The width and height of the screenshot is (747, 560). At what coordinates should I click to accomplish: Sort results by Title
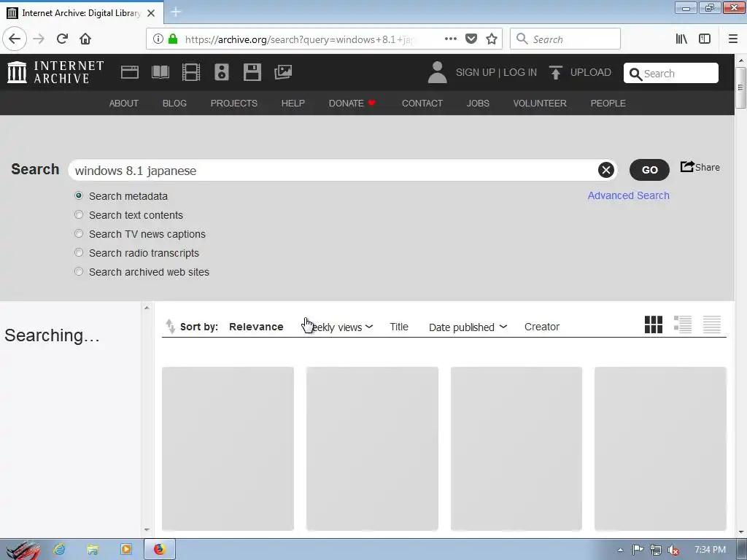pyautogui.click(x=399, y=327)
